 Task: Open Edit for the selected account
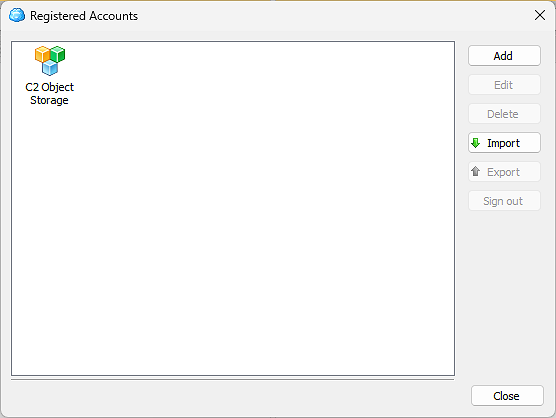pos(504,85)
